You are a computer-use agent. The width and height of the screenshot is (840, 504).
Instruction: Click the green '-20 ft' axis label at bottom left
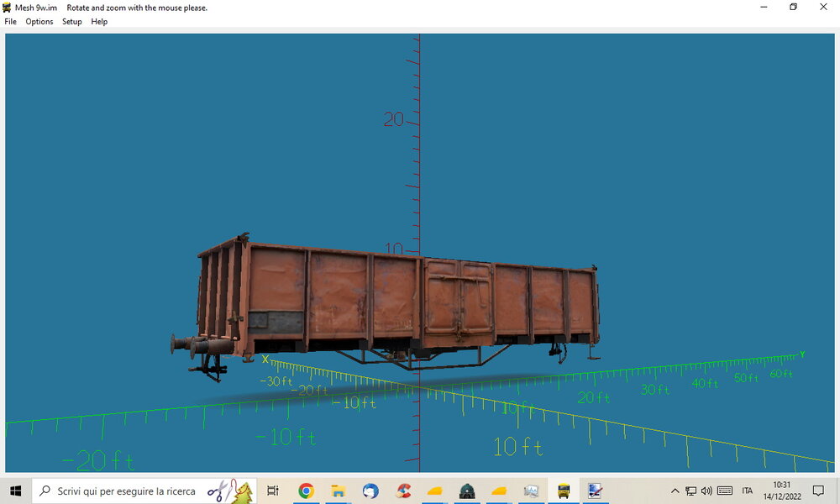click(x=98, y=460)
